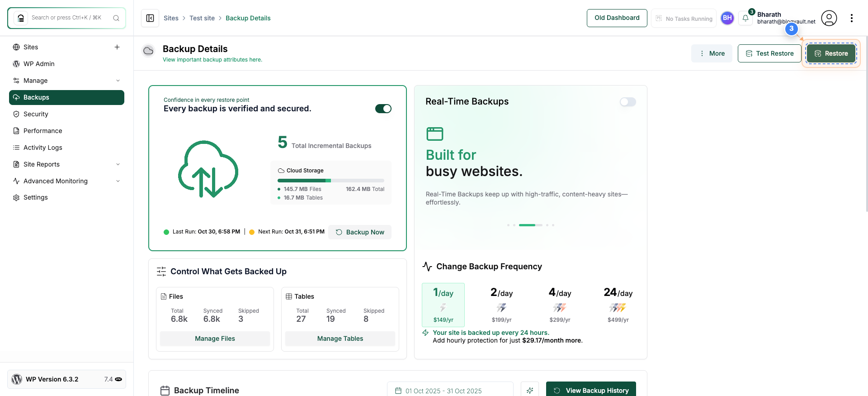Image resolution: width=868 pixels, height=396 pixels.
Task: Add a new site with the plus icon
Action: [117, 47]
